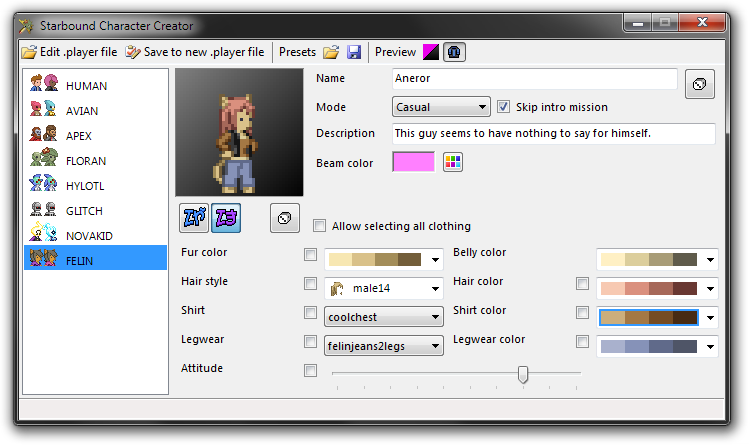The height and width of the screenshot is (445, 749).
Task: Open the Fur color palette dropdown
Action: (384, 260)
